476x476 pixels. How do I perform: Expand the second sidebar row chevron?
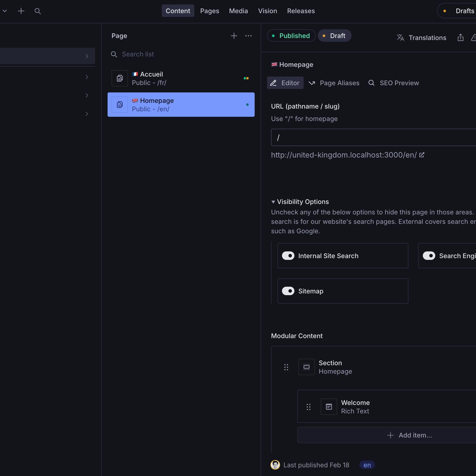[x=87, y=77]
